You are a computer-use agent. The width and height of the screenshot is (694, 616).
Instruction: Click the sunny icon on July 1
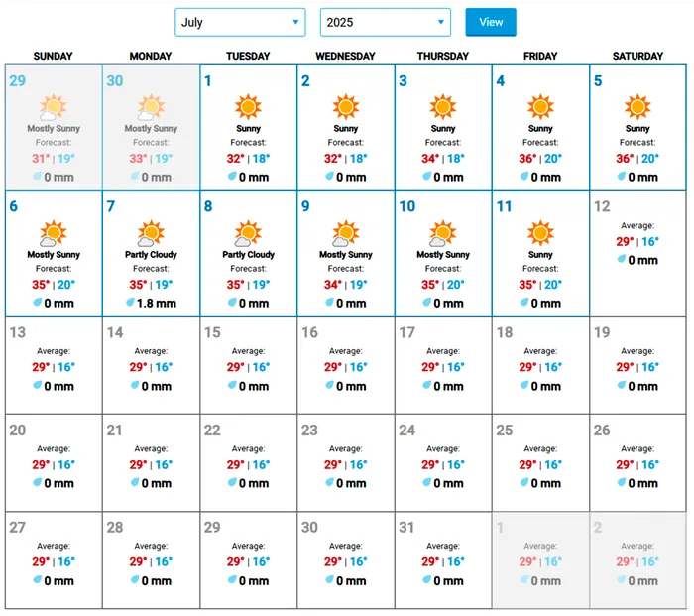tap(248, 107)
